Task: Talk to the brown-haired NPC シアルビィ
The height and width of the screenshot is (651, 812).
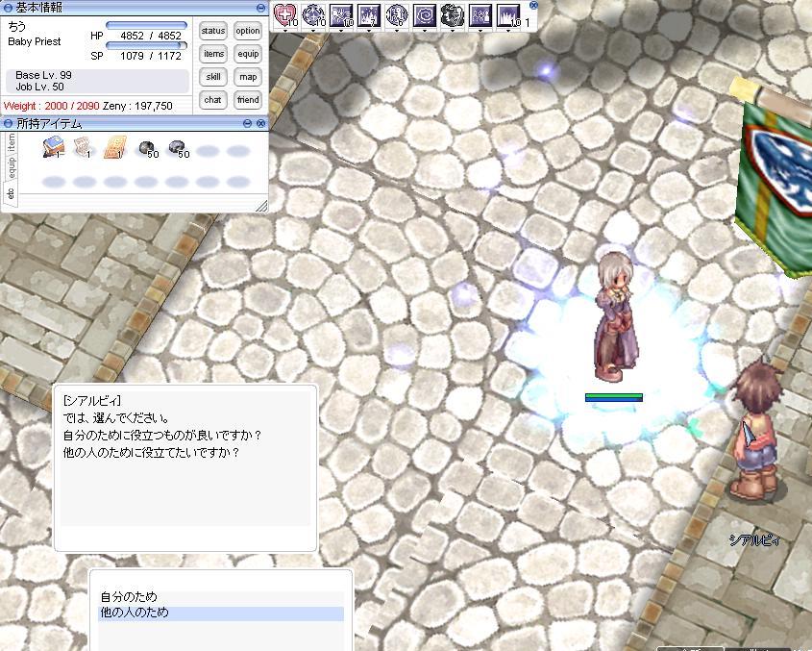Action: click(x=756, y=432)
